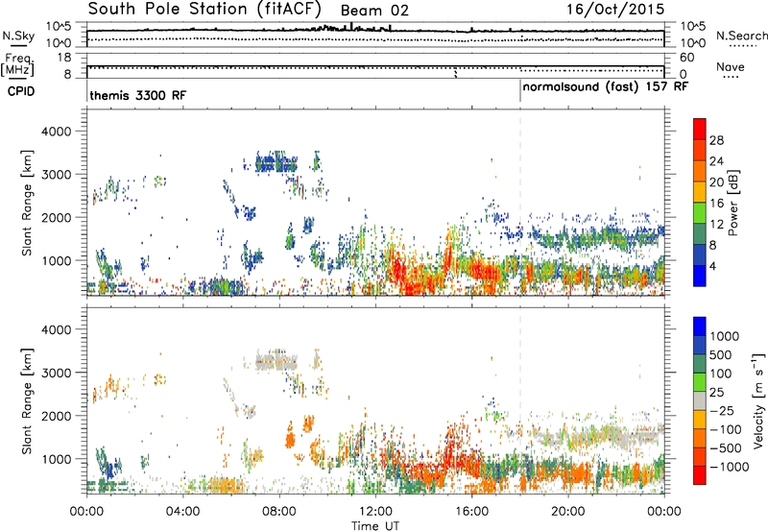Image resolution: width=768 pixels, height=532 pixels.
Task: Click the blue bottom of power colorbar
Action: 700,276
